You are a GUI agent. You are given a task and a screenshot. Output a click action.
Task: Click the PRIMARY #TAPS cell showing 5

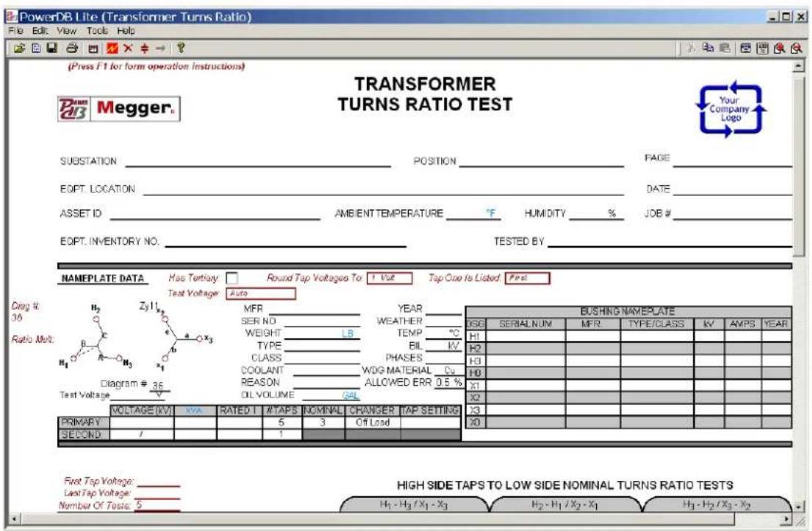(282, 422)
